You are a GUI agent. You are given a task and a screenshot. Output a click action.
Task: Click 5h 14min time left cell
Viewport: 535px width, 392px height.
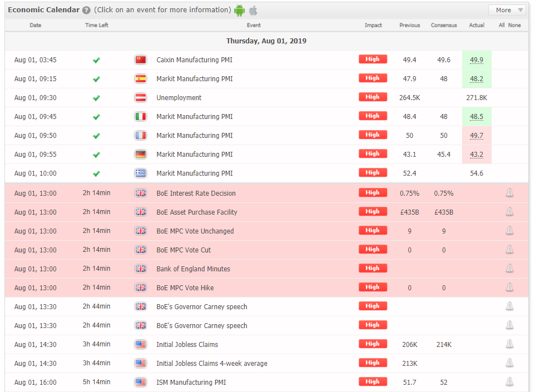[x=97, y=382]
